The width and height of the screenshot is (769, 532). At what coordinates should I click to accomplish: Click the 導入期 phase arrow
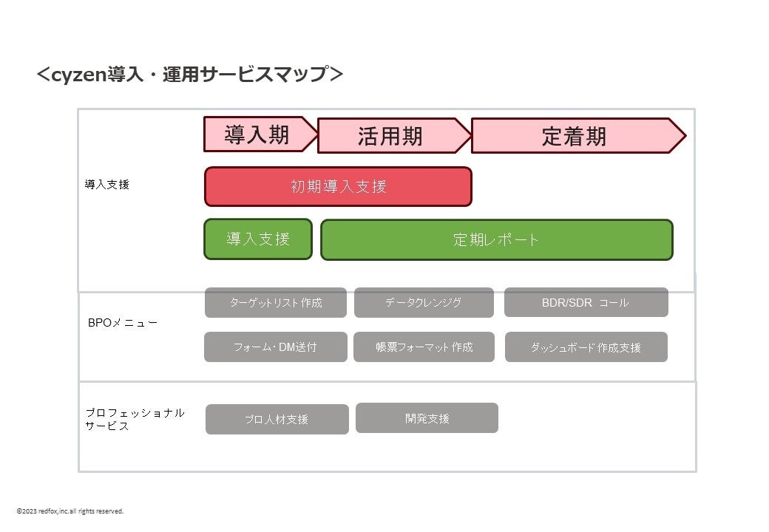point(257,134)
